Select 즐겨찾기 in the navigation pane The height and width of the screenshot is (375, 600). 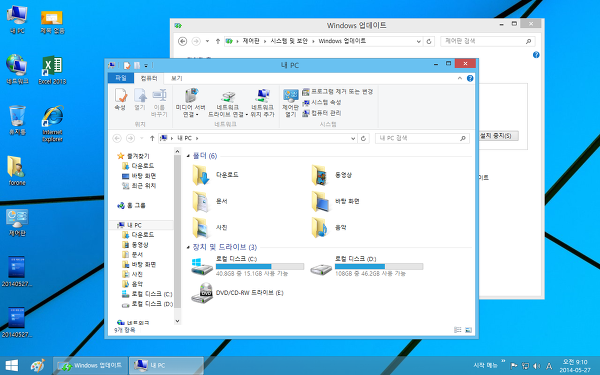point(133,156)
